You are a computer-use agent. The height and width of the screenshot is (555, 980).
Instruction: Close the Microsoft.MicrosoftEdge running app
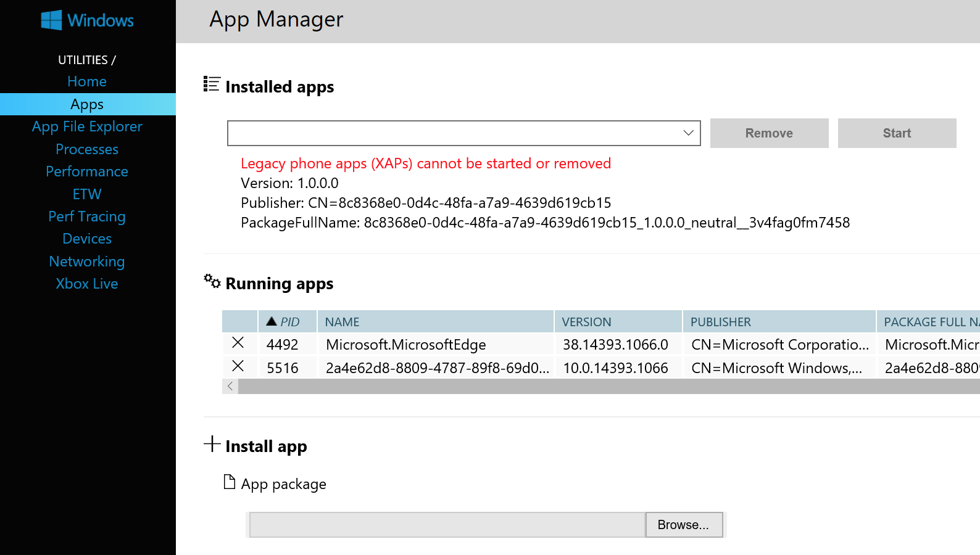pos(238,343)
